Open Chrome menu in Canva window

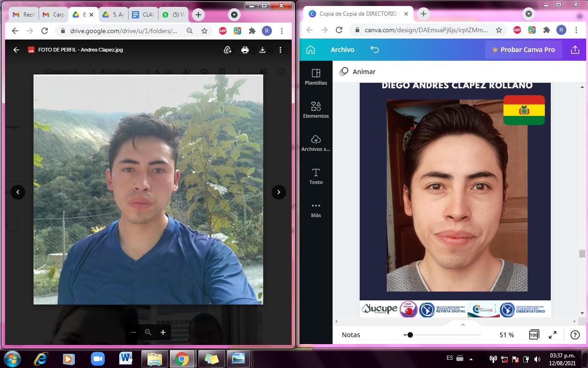click(576, 30)
